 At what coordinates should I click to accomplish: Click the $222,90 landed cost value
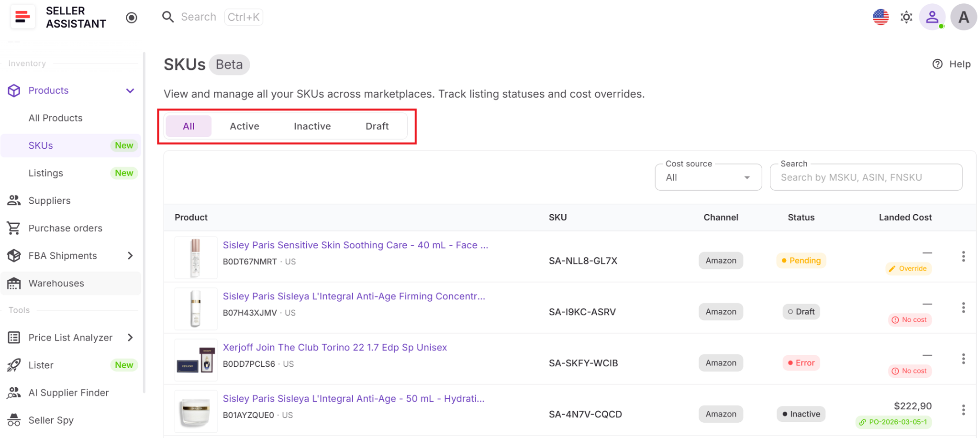pos(913,406)
